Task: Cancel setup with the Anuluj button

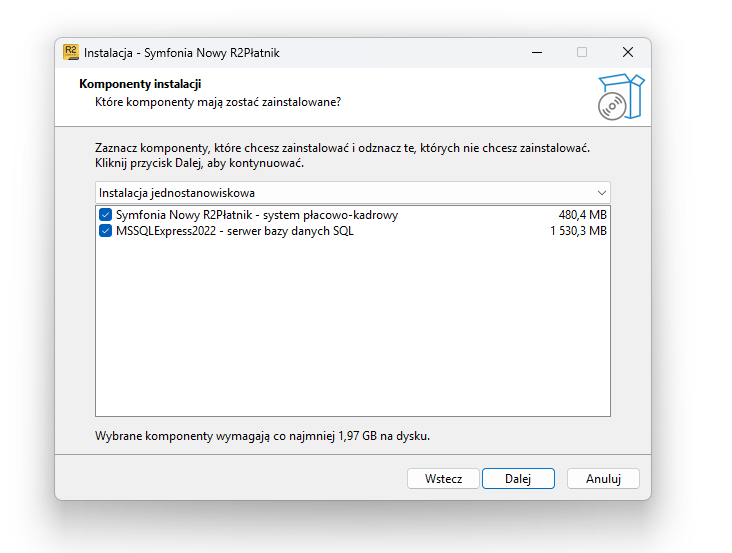Action: 603,479
